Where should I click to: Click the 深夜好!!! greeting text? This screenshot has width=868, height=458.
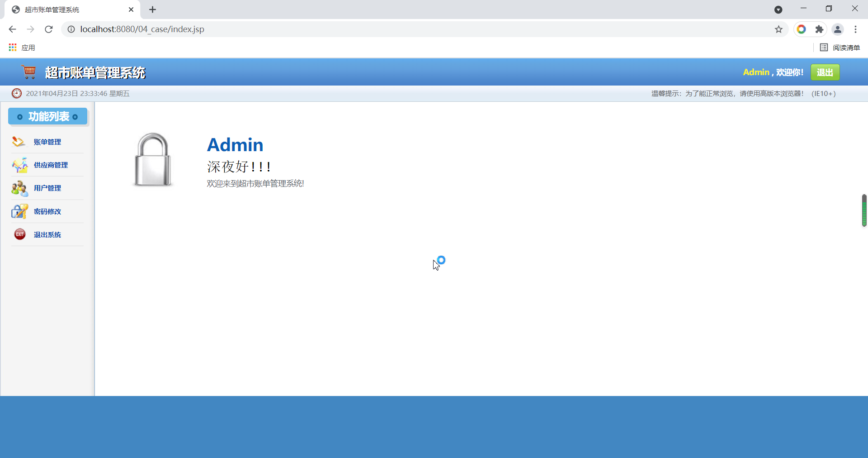[239, 167]
